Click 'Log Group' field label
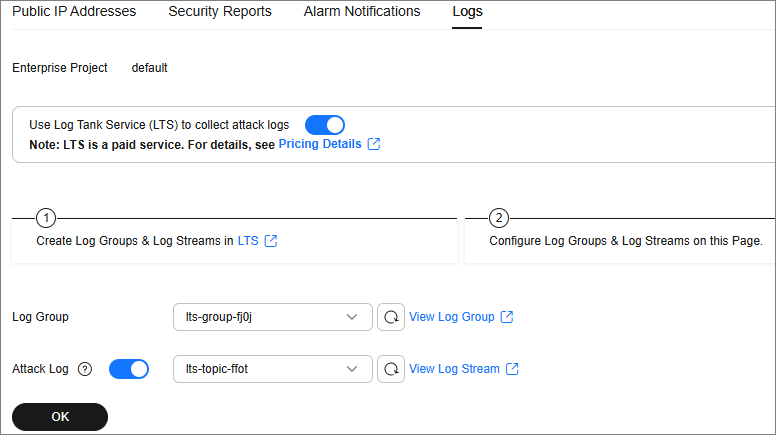 click(40, 317)
